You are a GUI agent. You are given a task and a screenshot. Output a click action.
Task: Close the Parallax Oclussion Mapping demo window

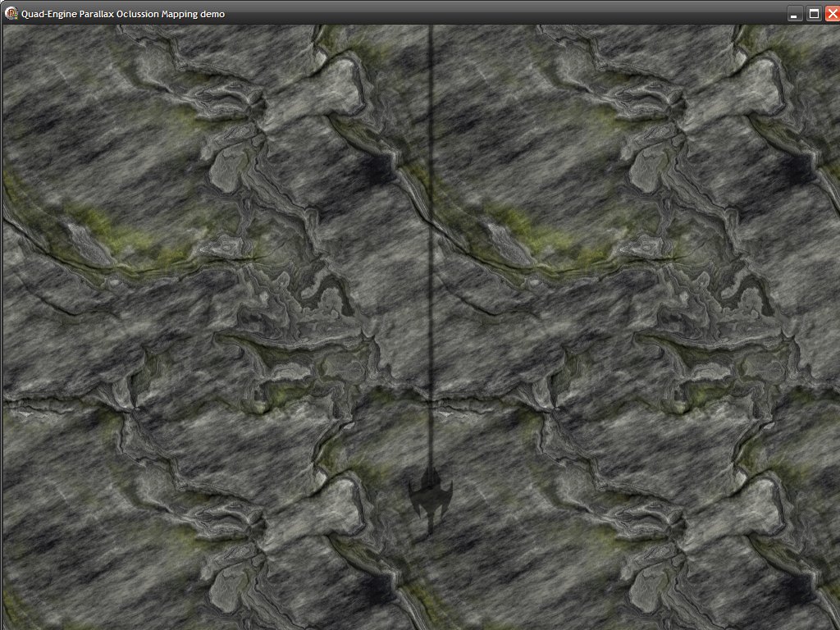point(833,14)
